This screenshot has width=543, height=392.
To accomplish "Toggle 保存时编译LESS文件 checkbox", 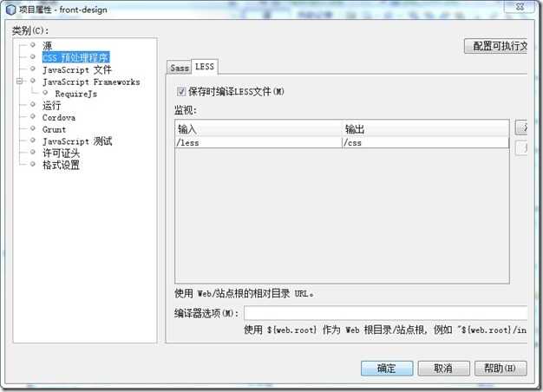I will [x=181, y=92].
